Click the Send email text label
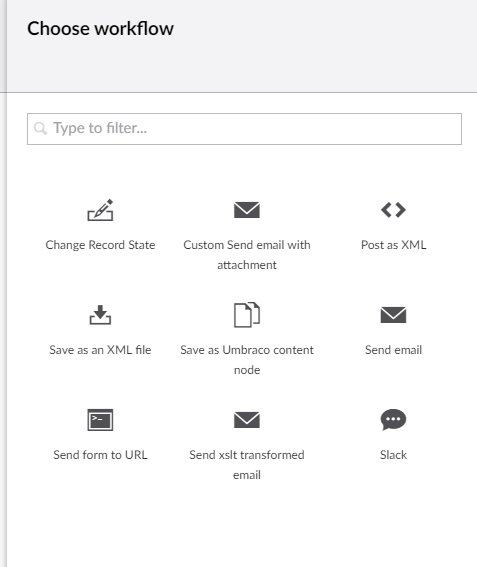Viewport: 477px width, 567px height. (393, 350)
